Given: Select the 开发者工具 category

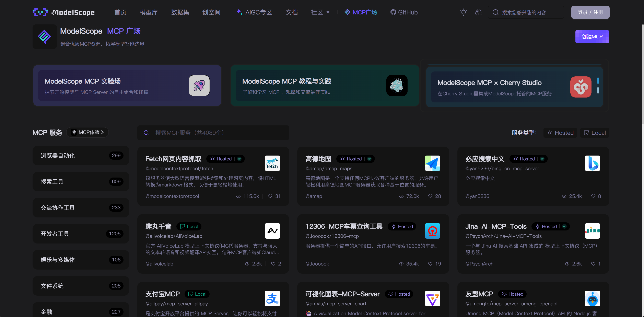Looking at the screenshot, I should coord(81,234).
